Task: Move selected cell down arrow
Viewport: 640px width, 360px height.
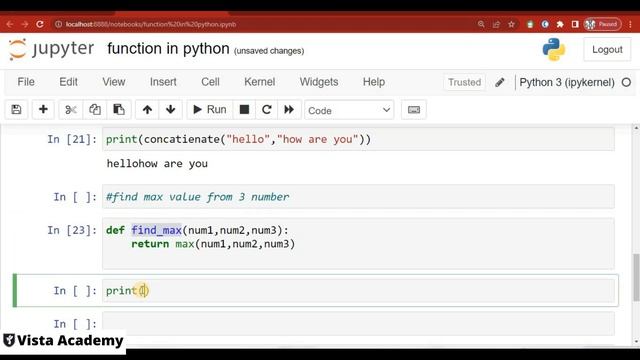Action: click(171, 110)
